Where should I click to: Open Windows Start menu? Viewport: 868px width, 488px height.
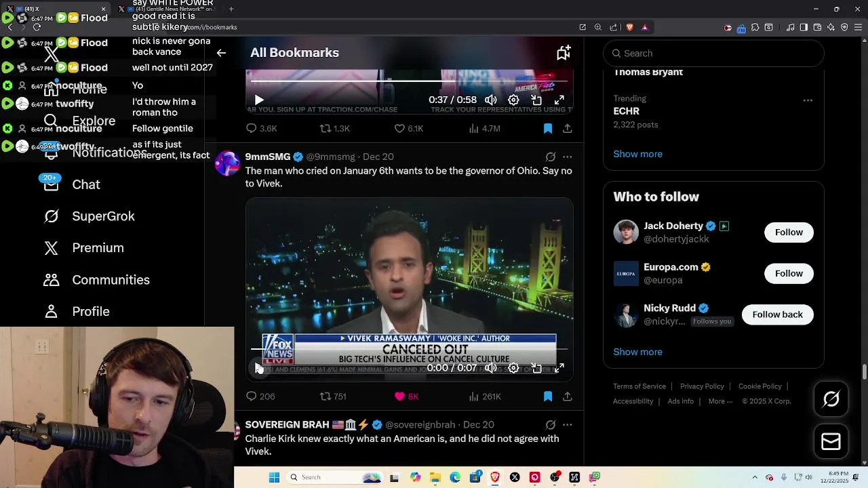pyautogui.click(x=274, y=477)
